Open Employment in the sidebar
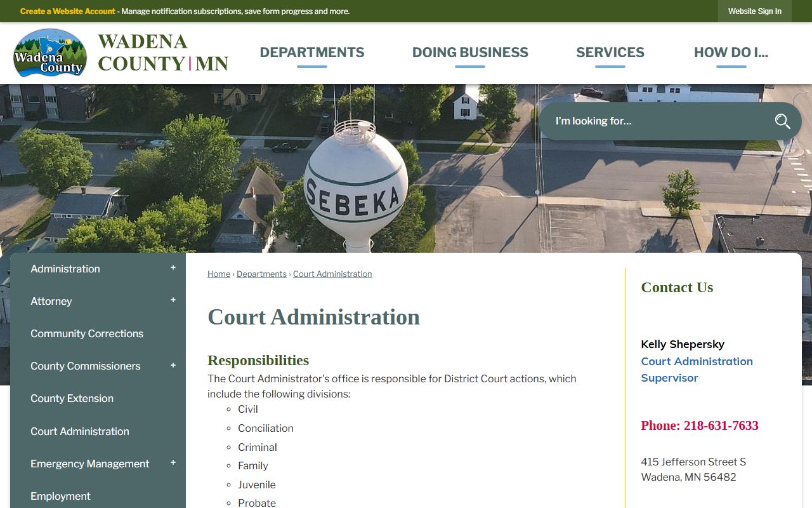Image resolution: width=812 pixels, height=508 pixels. tap(60, 496)
